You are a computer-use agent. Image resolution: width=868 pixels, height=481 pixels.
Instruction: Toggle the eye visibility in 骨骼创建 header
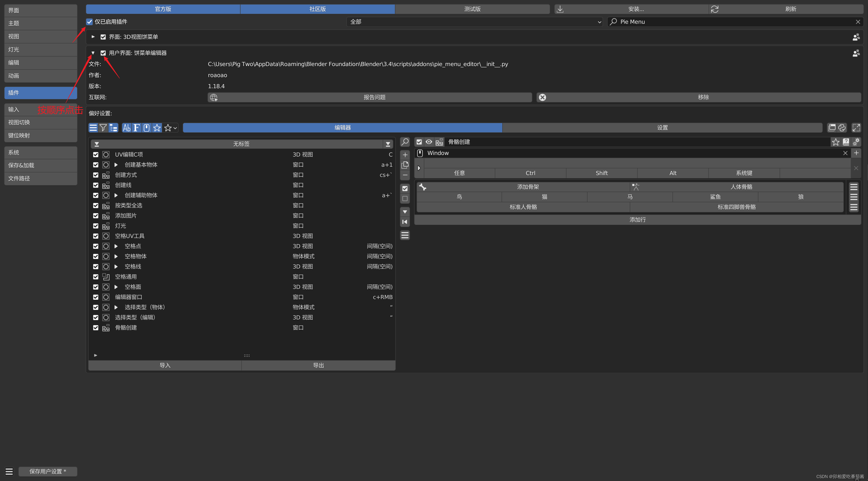tap(429, 142)
